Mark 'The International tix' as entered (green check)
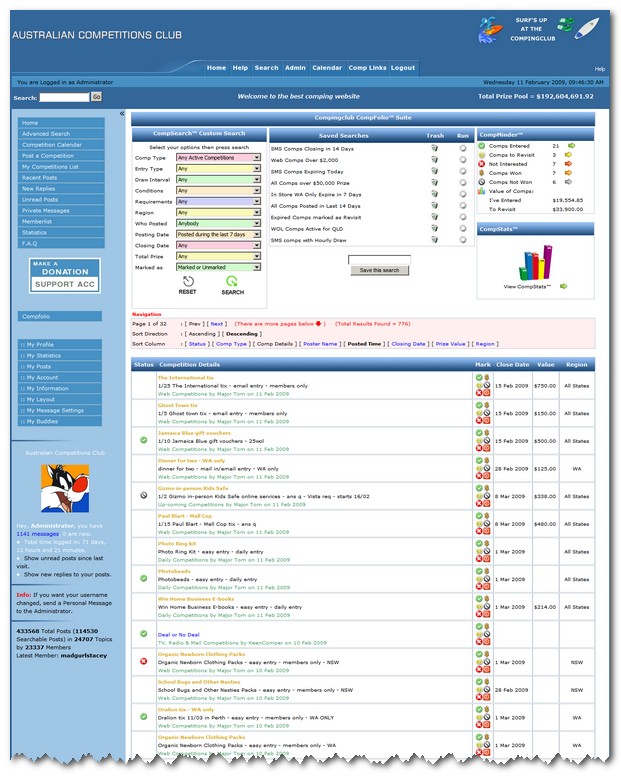Screen dimensions: 621x781 [479, 377]
